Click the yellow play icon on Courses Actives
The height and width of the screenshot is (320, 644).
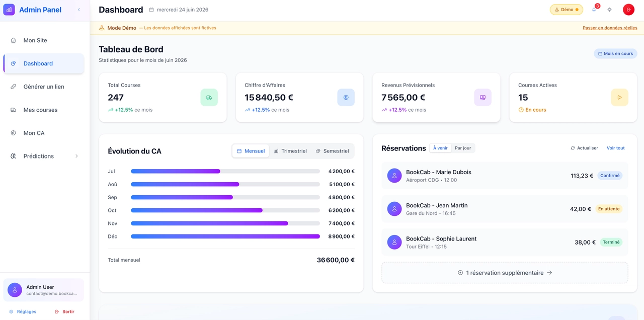click(x=619, y=98)
